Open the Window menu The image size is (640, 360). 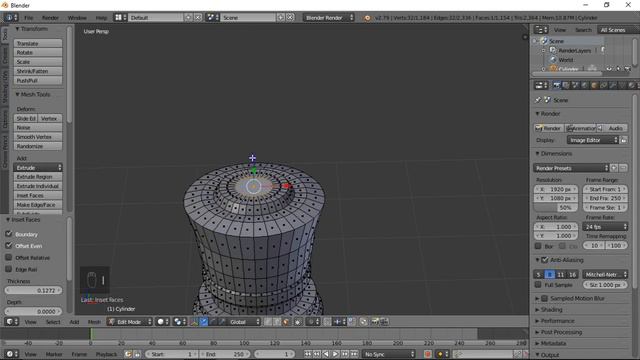[x=77, y=18]
